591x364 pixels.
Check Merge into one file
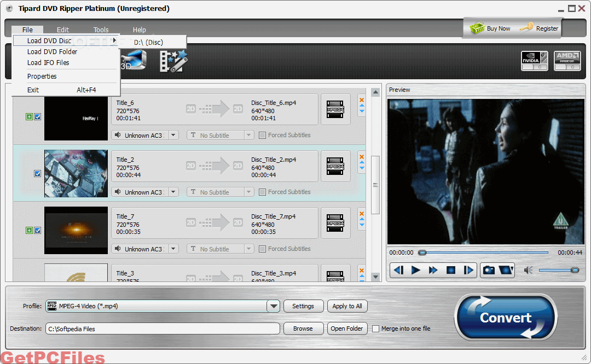(x=375, y=328)
